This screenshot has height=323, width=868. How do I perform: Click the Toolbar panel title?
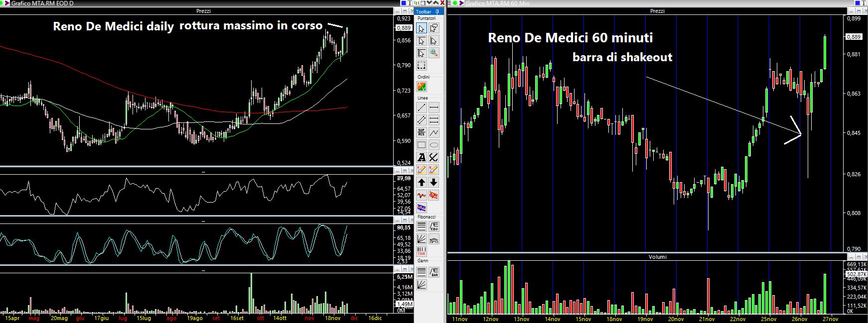(x=424, y=11)
